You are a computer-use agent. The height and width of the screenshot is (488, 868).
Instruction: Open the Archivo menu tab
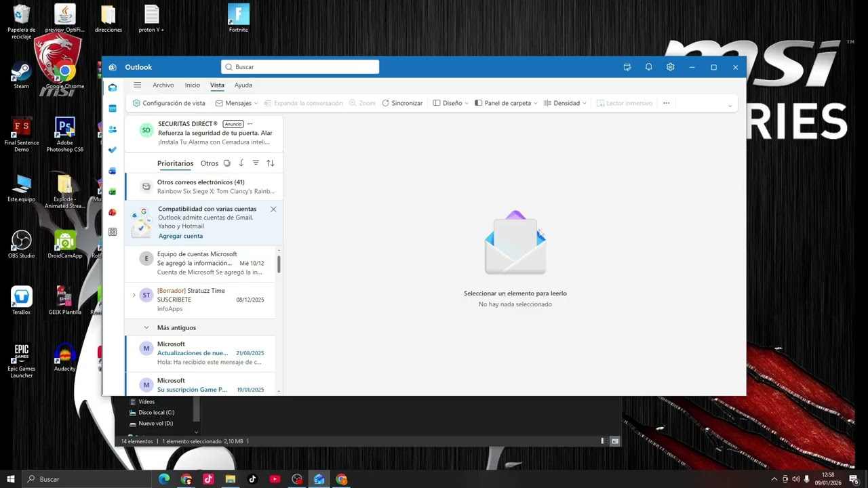pyautogui.click(x=163, y=85)
